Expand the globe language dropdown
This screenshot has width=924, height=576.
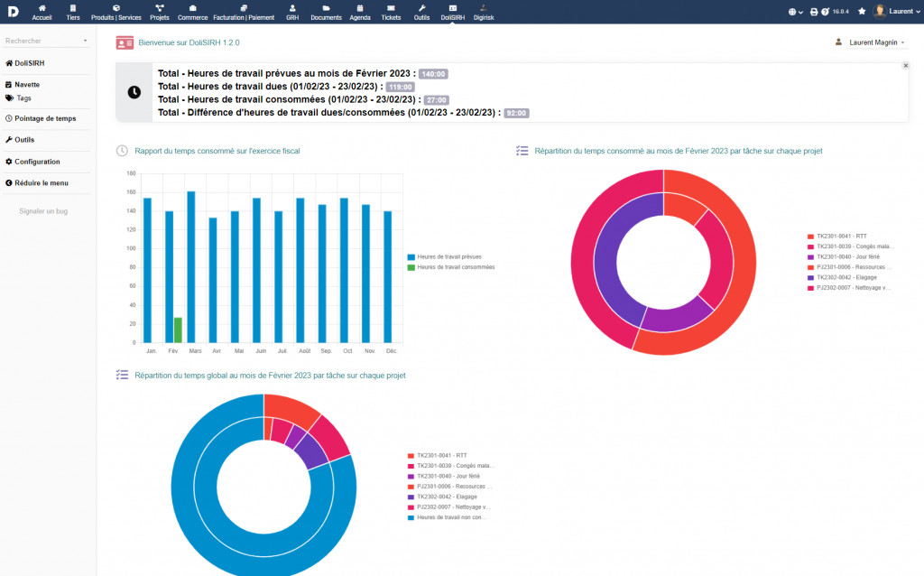796,12
